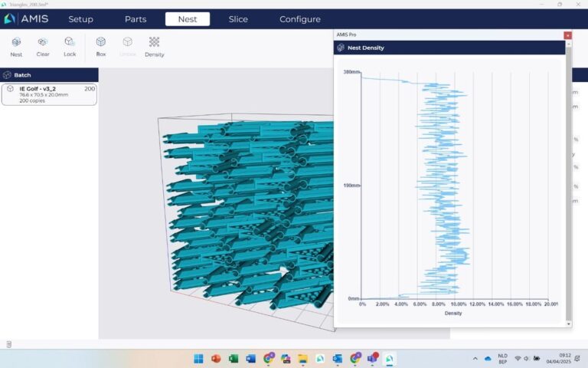
Task: Click the cube icon of IE Golf part
Action: (10, 89)
